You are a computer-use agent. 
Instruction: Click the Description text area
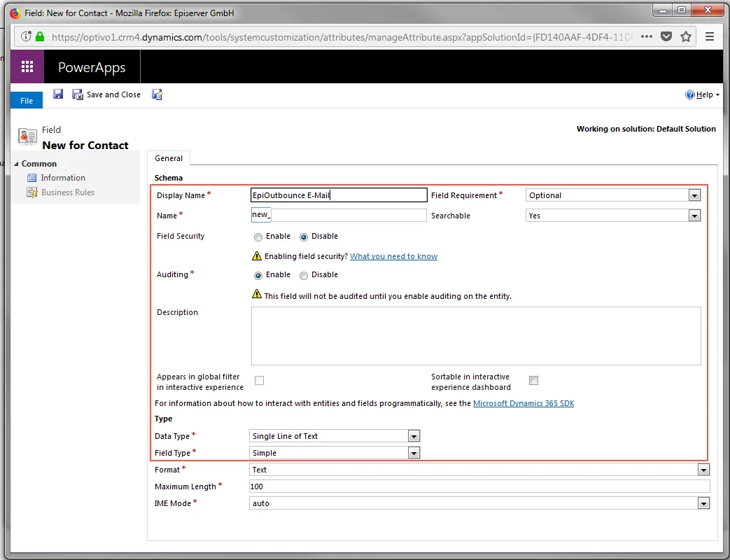(476, 335)
